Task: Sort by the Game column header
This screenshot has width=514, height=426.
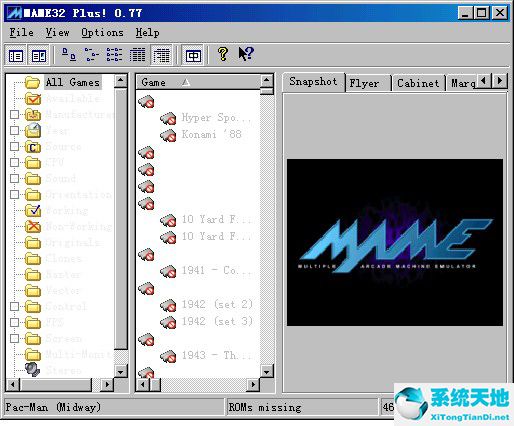Action: tap(198, 82)
